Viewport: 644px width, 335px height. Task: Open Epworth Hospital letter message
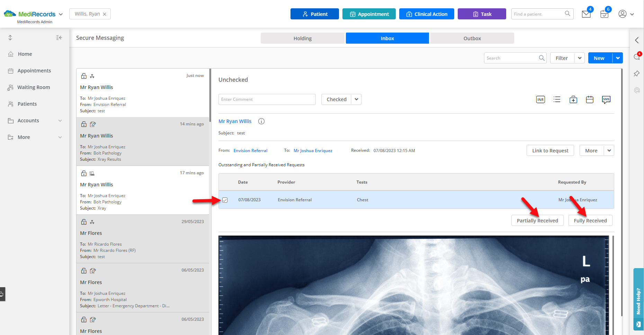(x=143, y=288)
